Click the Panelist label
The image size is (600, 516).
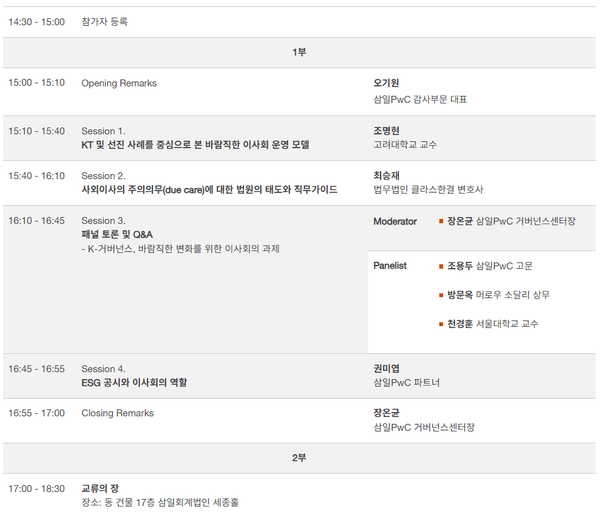point(390,266)
